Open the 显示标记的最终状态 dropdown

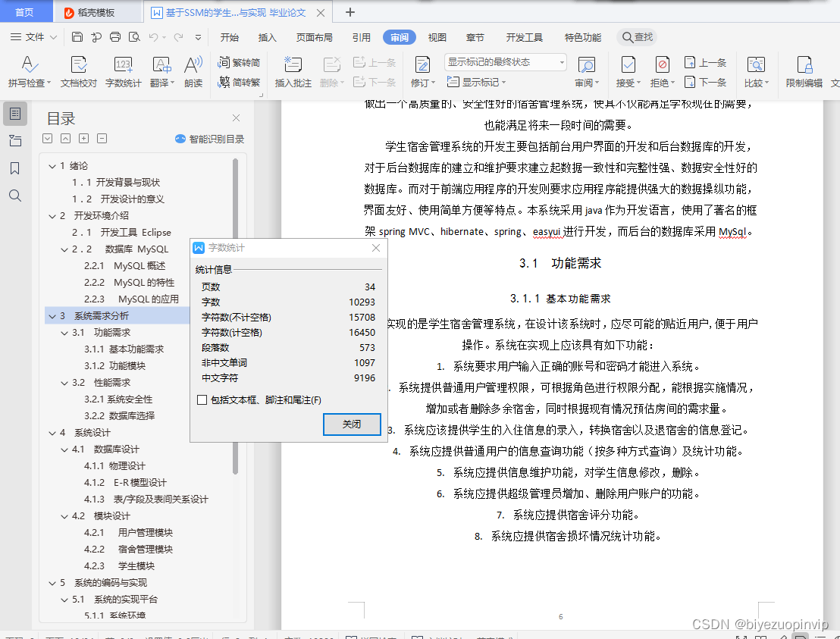504,62
